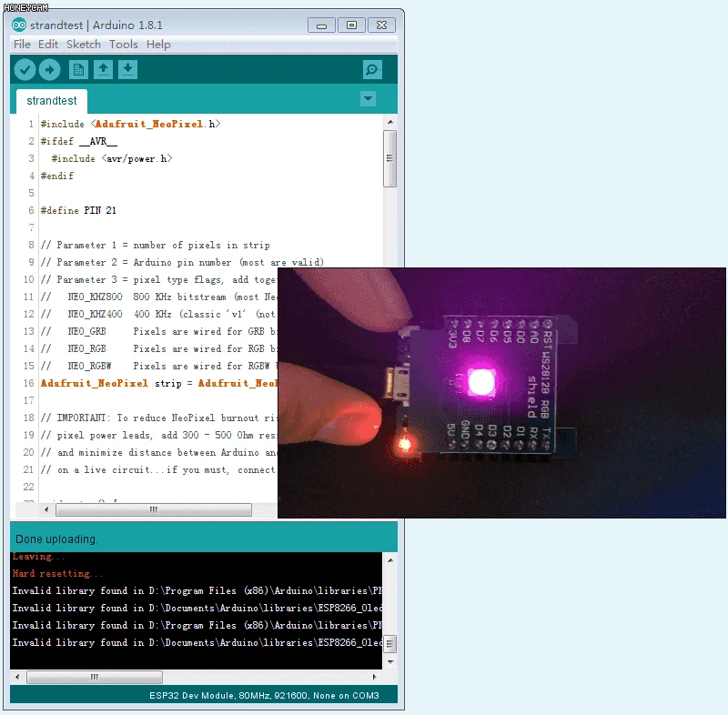Click editor vertical scrollbar up arrow
The width and height of the screenshot is (728, 715).
coord(390,122)
